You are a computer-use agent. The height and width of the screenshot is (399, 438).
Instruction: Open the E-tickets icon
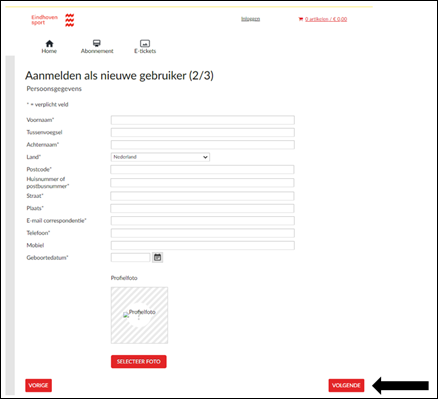(145, 43)
